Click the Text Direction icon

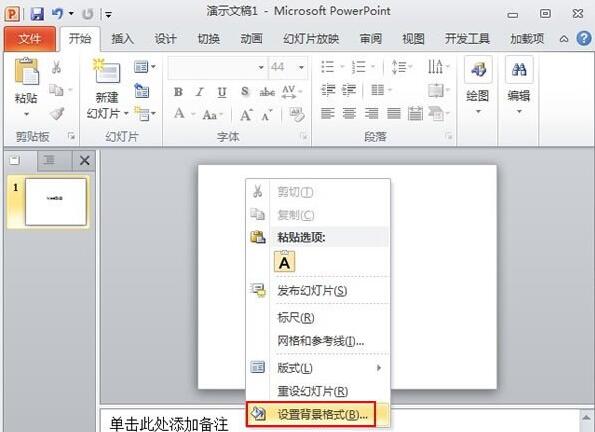435,66
